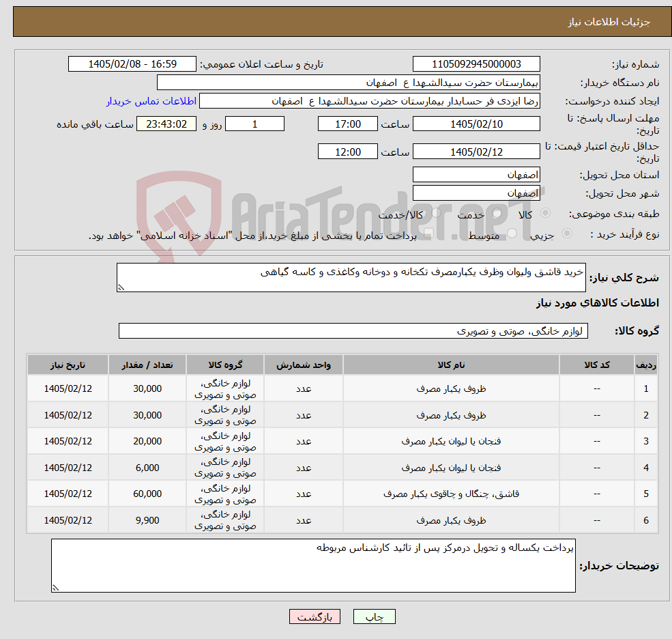Click the remaining days field showing 1

(x=254, y=124)
